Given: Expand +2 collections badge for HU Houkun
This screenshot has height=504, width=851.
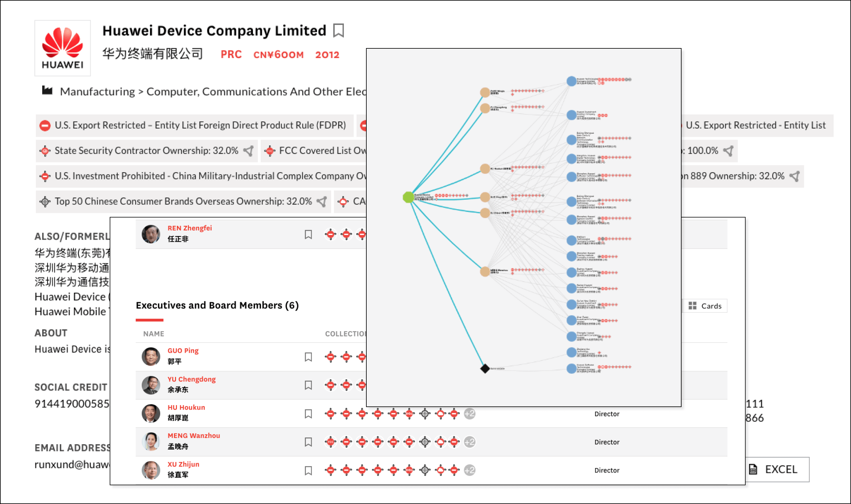Looking at the screenshot, I should [x=469, y=414].
